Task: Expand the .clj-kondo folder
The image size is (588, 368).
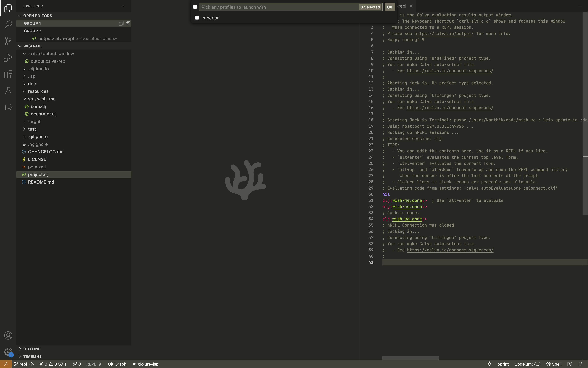Action: pos(24,69)
